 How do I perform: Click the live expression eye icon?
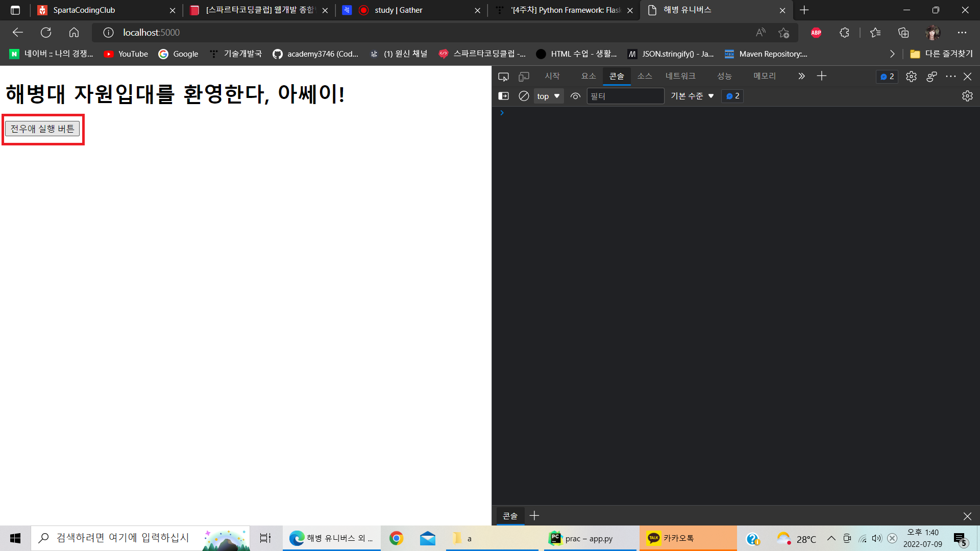pyautogui.click(x=575, y=96)
